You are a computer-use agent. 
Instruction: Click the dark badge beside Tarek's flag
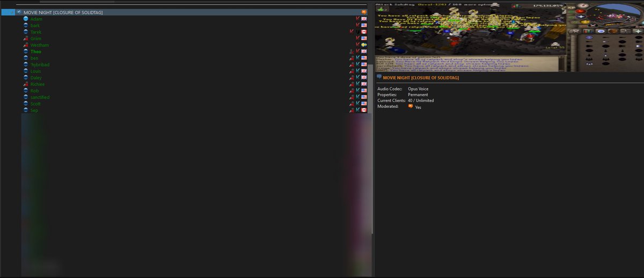tap(357, 32)
